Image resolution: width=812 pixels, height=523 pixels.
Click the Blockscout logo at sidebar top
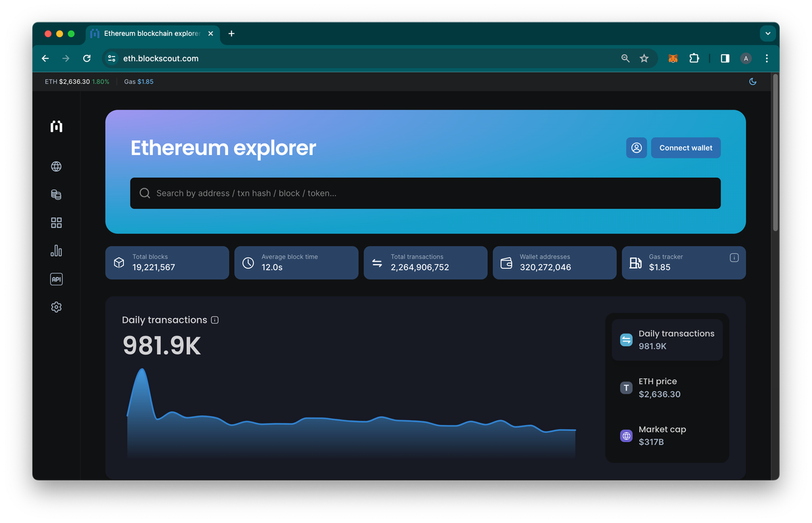[x=56, y=126]
